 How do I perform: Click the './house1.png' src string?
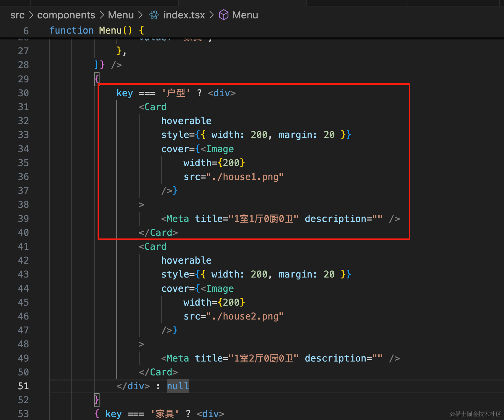(245, 177)
